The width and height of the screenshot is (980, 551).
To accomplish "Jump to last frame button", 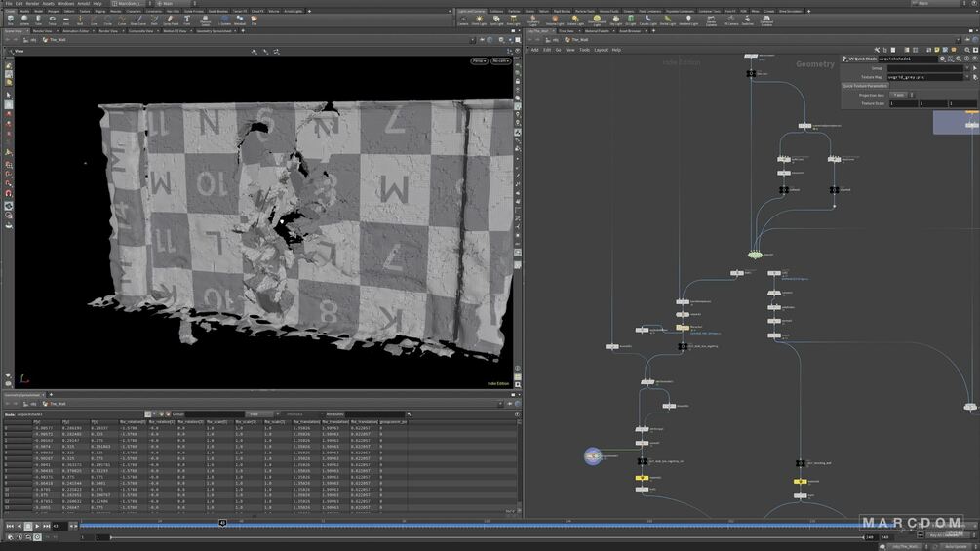I will (46, 526).
